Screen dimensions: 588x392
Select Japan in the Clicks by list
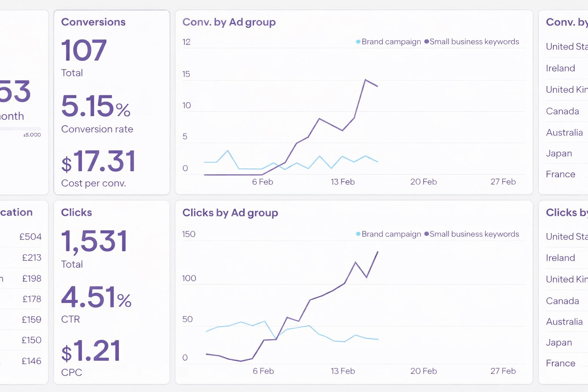click(x=559, y=343)
